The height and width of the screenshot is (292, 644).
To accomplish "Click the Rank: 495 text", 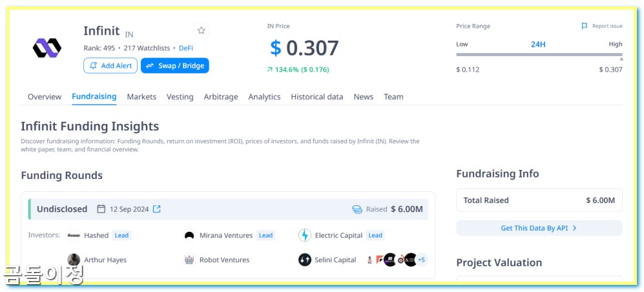I will click(x=99, y=48).
